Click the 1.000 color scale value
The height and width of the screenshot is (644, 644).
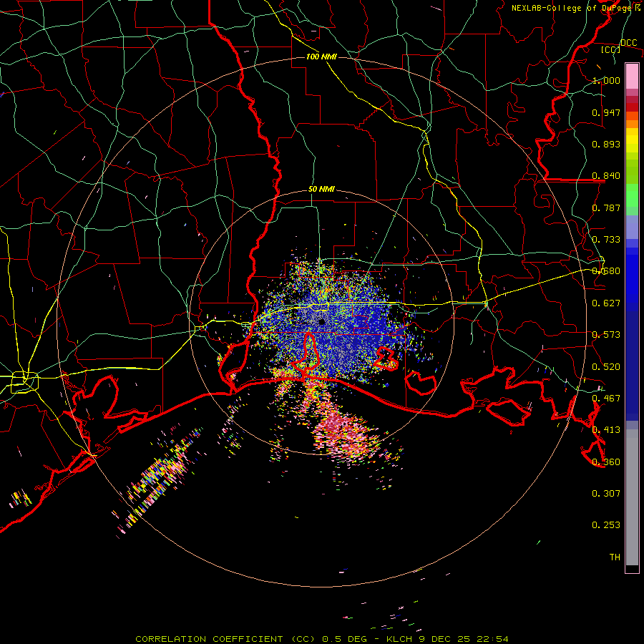point(606,80)
